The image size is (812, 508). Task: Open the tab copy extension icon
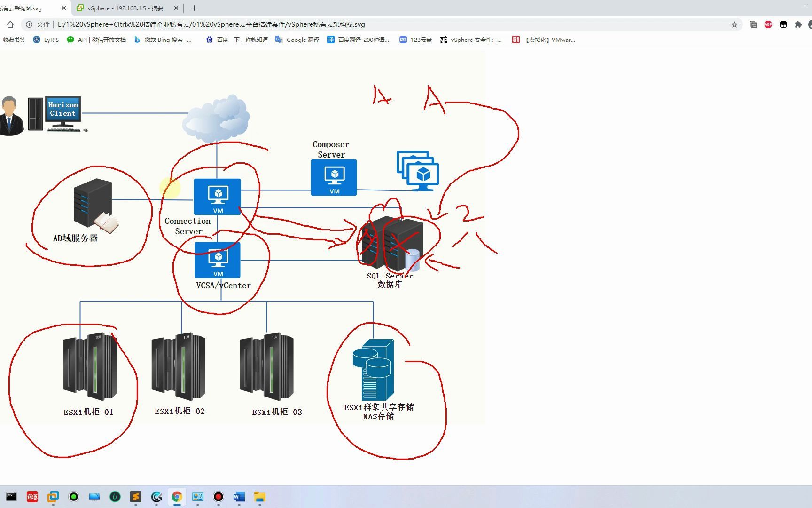tap(753, 24)
